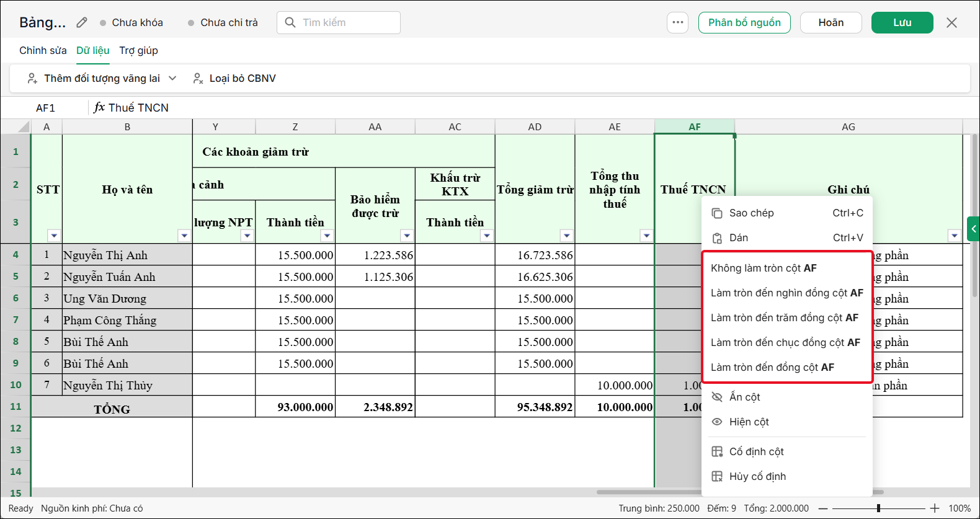Click the add absent person icon
Image resolution: width=980 pixels, height=519 pixels.
point(32,78)
